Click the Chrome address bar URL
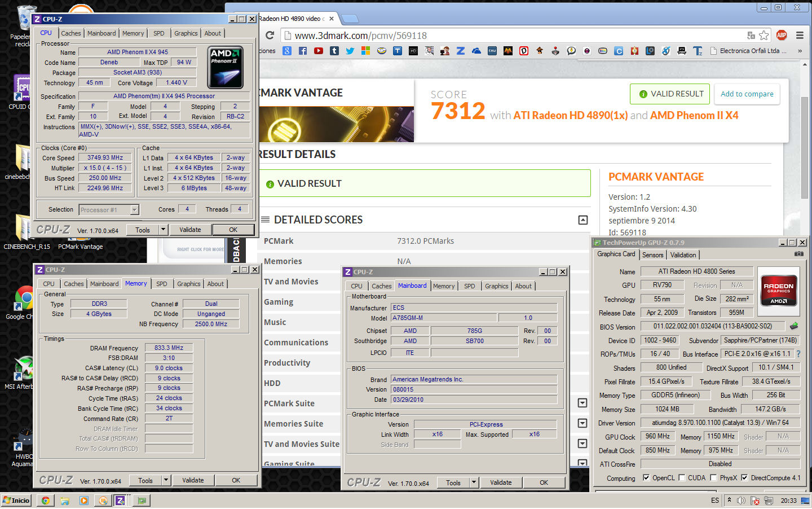The height and width of the screenshot is (509, 812). (x=361, y=36)
